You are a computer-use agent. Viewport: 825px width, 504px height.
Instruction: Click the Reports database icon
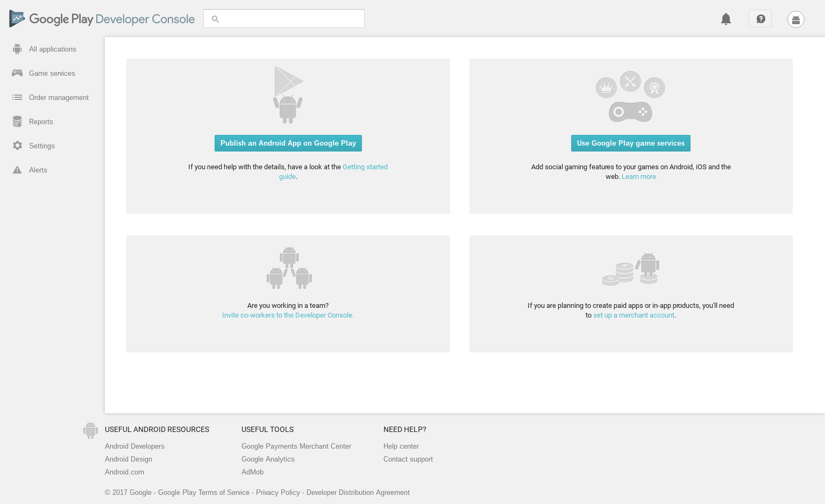17,121
